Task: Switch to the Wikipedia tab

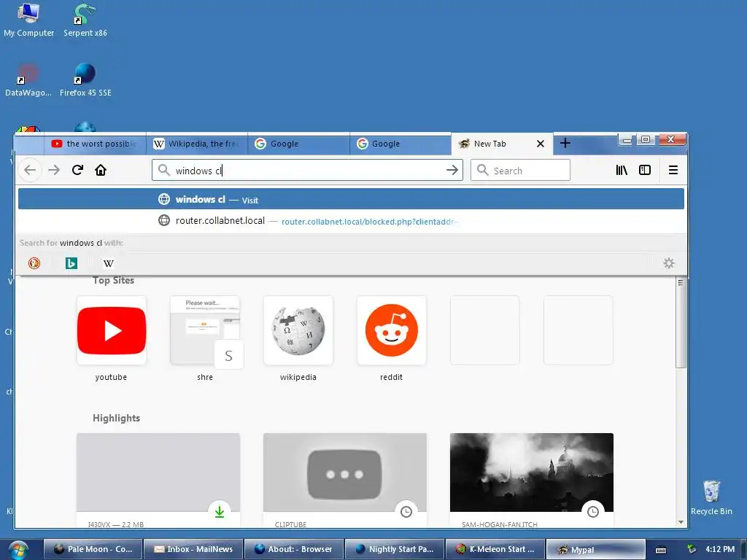Action: click(x=197, y=144)
